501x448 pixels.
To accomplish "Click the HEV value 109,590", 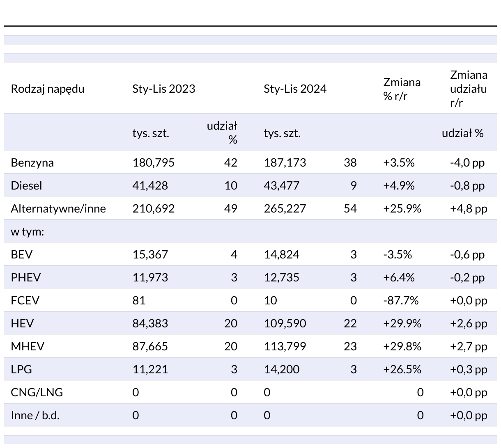I will pyautogui.click(x=285, y=324).
